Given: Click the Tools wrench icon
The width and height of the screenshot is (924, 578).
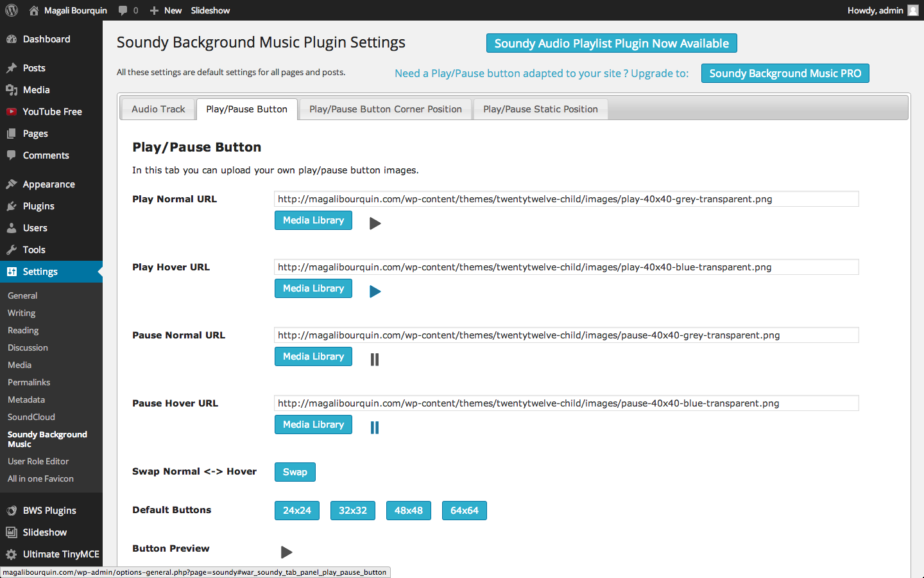Looking at the screenshot, I should [x=12, y=250].
